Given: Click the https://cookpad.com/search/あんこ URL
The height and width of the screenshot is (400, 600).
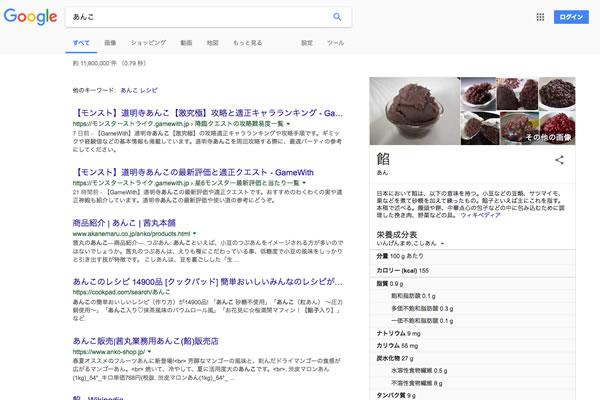Looking at the screenshot, I should [122, 292].
